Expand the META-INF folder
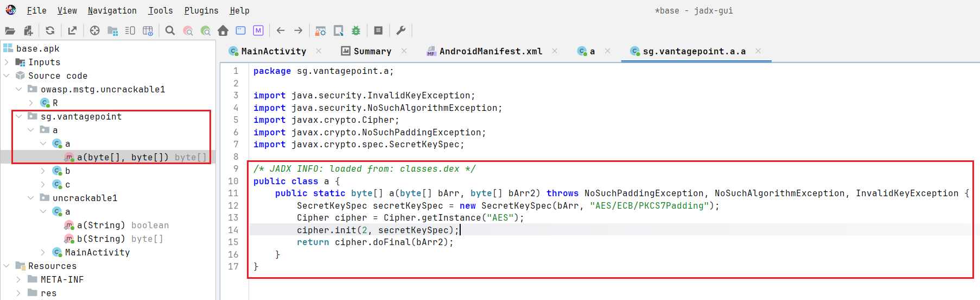 coord(19,279)
